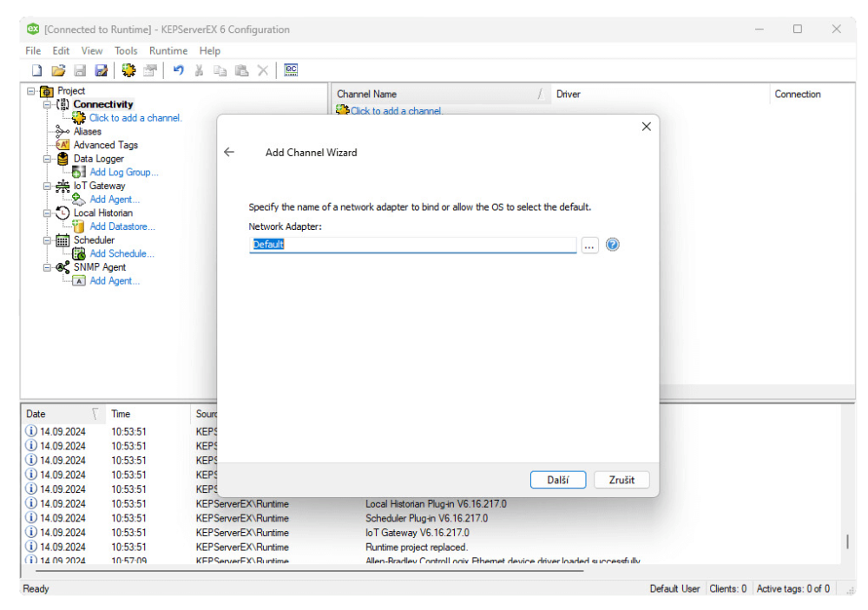The height and width of the screenshot is (610, 868).
Task: Click the Undo arrow in the toolbar
Action: pyautogui.click(x=178, y=70)
